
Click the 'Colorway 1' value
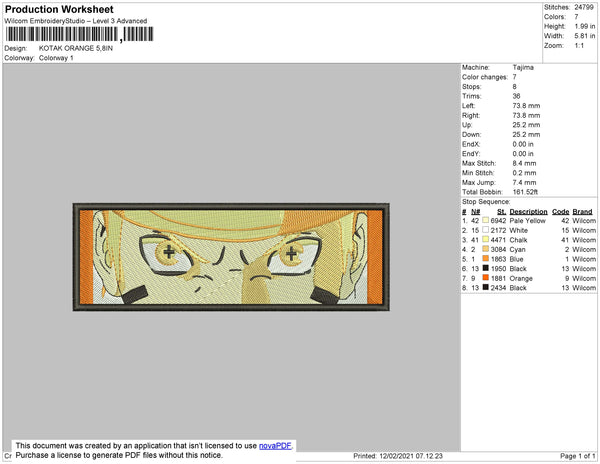pyautogui.click(x=56, y=58)
